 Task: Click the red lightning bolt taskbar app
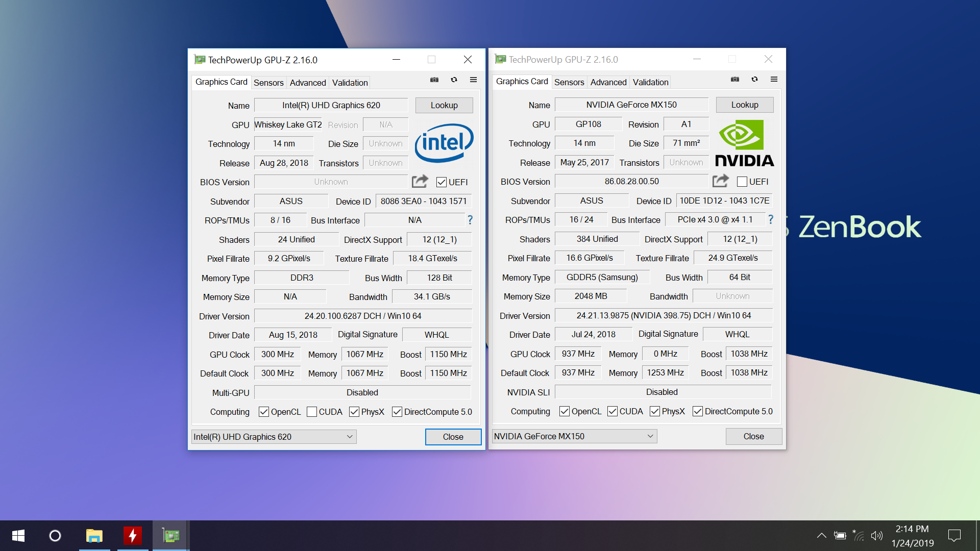133,536
